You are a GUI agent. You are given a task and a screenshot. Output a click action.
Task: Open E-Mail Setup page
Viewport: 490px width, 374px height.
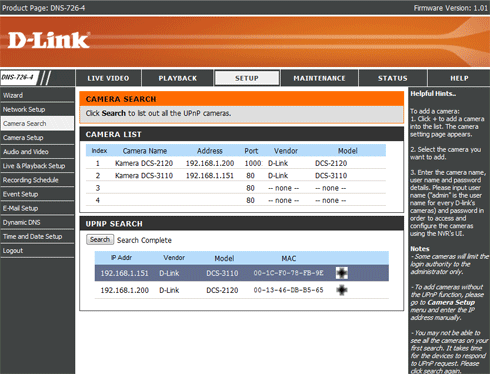(37, 208)
